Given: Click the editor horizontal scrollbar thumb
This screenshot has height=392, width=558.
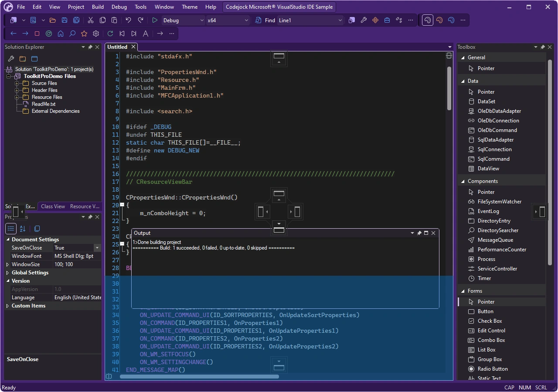Looking at the screenshot, I should pos(199,376).
